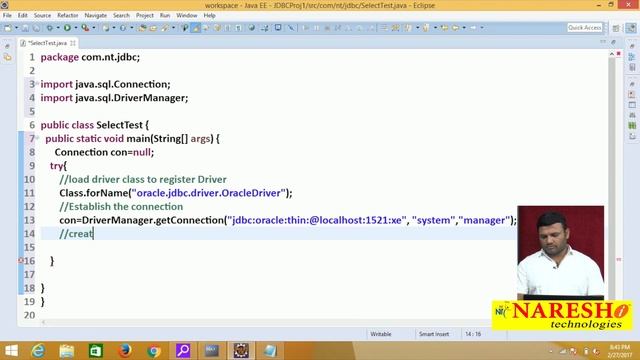The image size is (640, 360).
Task: Click the Previous Annotation toolbar icon
Action: pos(425,28)
